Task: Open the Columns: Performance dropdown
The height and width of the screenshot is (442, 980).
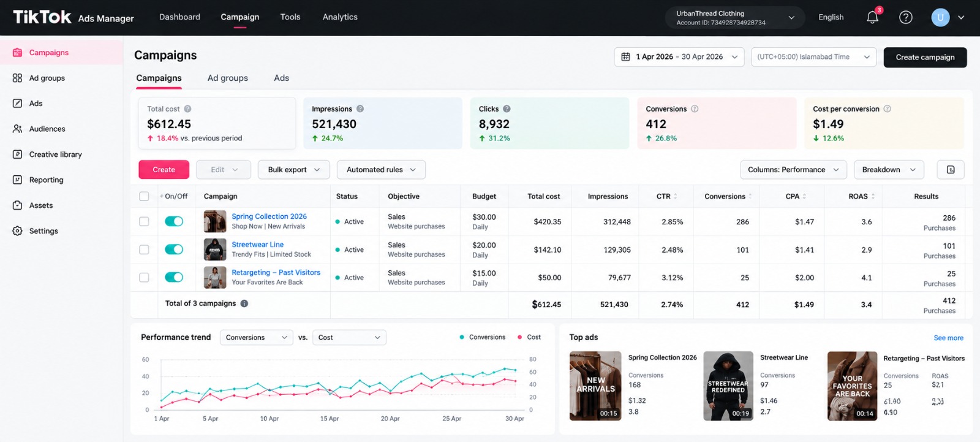Action: tap(793, 170)
